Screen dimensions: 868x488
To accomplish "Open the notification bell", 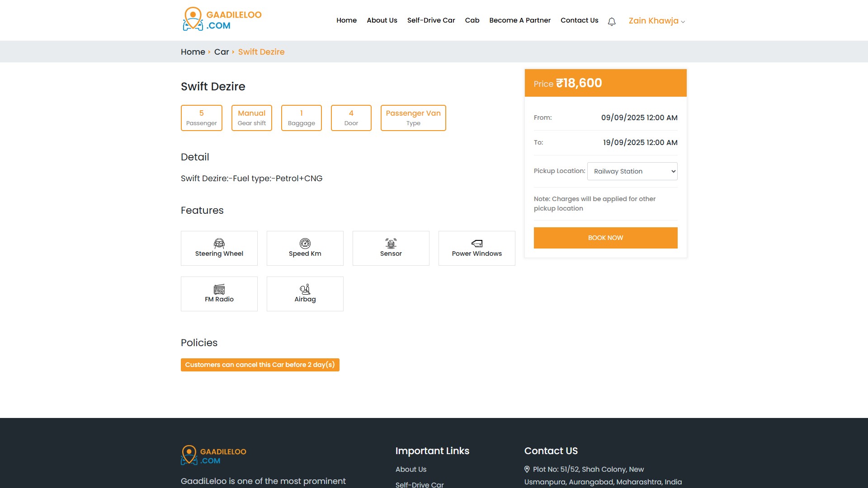I will coord(612,22).
